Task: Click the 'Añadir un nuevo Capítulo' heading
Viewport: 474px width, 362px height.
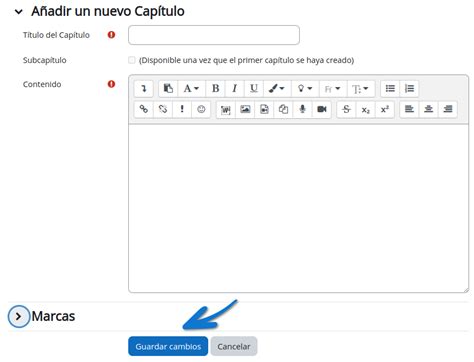Action: pyautogui.click(x=108, y=12)
